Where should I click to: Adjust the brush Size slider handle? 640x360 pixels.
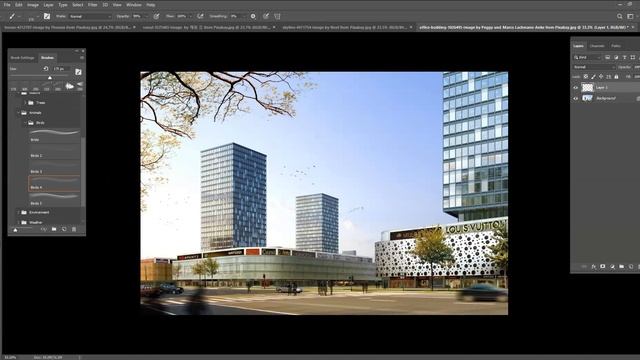pyautogui.click(x=50, y=78)
